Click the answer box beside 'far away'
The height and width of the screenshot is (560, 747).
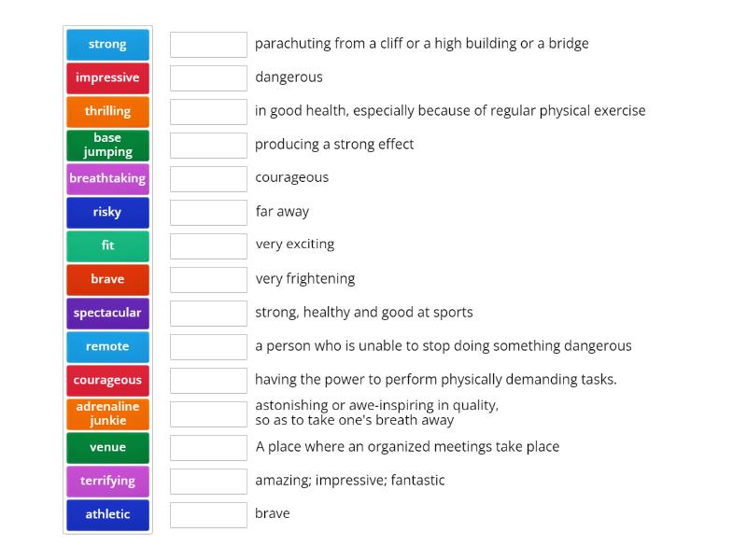(208, 212)
